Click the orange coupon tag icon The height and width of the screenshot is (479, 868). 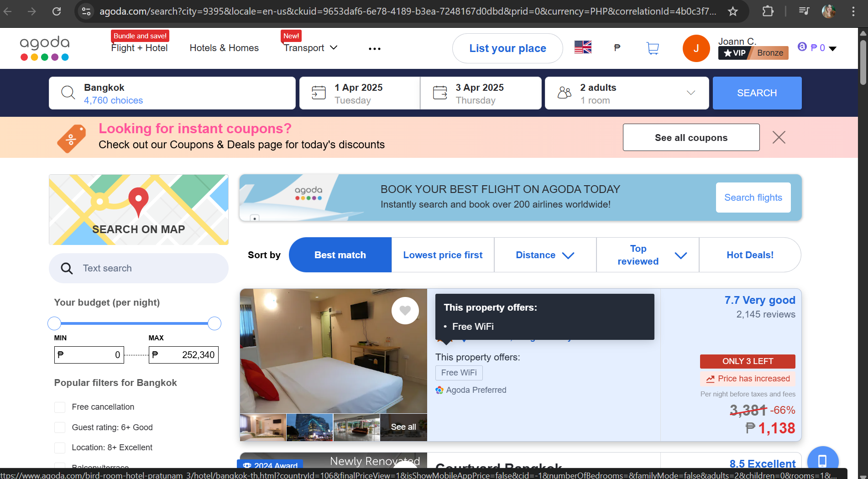coord(71,138)
